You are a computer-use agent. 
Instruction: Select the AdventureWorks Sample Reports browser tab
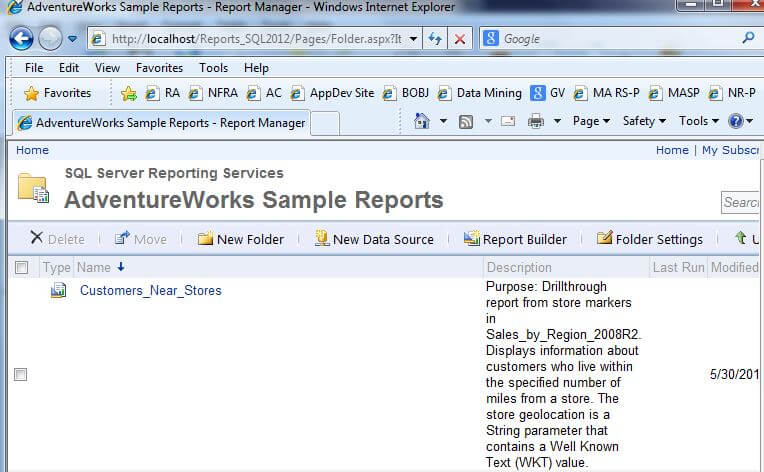click(x=161, y=123)
